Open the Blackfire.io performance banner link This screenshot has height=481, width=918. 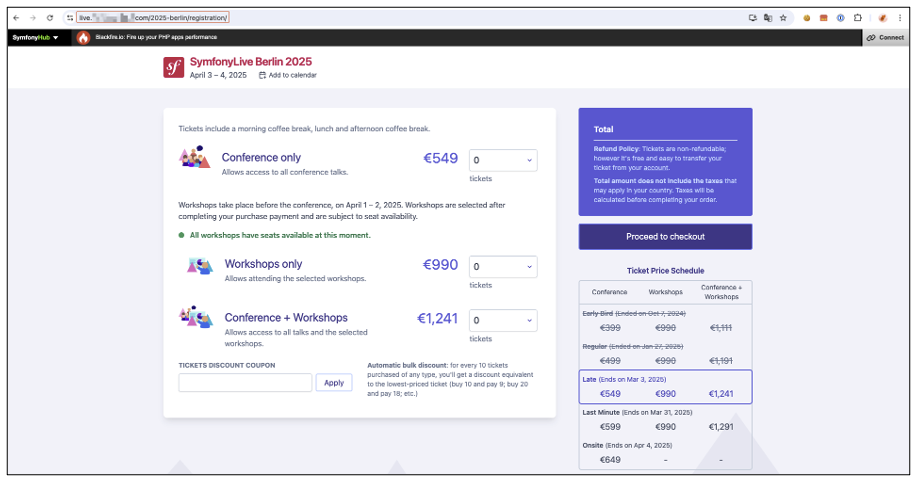(x=156, y=37)
